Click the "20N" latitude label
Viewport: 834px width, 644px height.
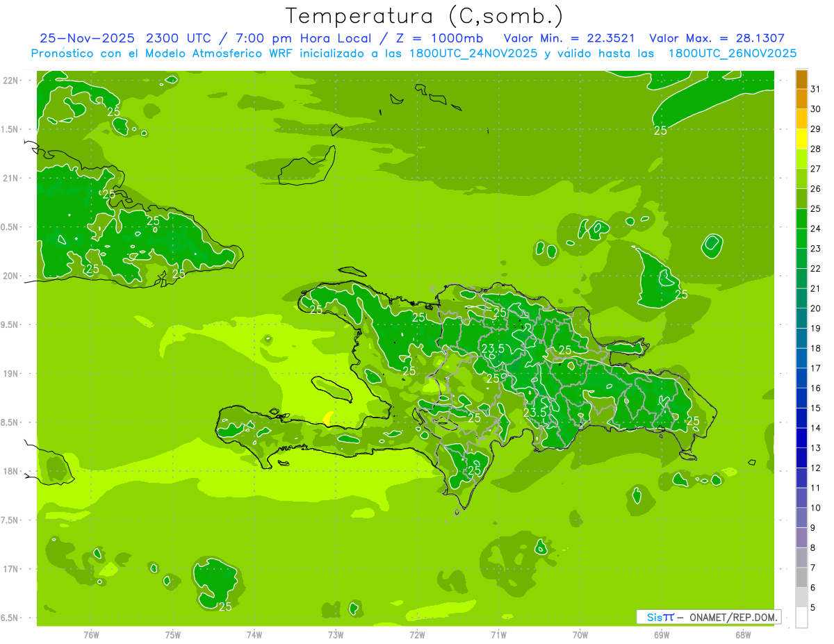pos(10,276)
